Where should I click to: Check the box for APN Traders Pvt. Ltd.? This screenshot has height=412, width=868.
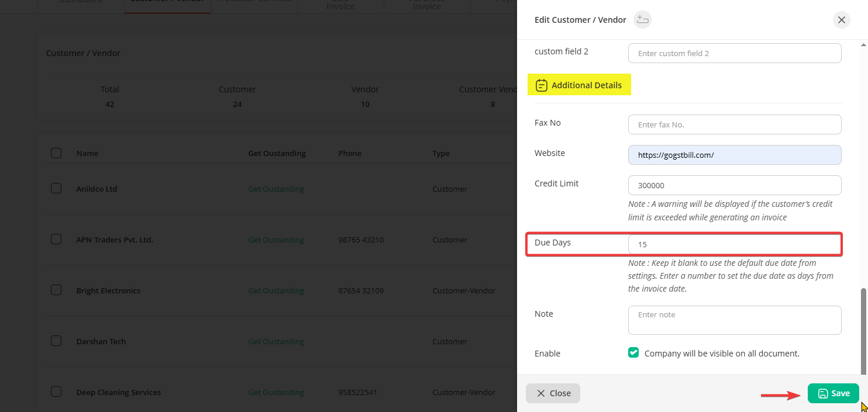click(56, 239)
